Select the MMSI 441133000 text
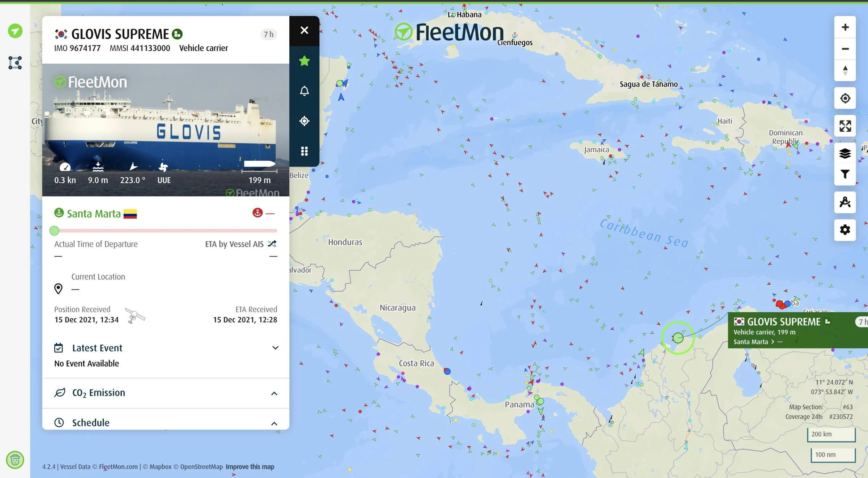 coord(140,48)
